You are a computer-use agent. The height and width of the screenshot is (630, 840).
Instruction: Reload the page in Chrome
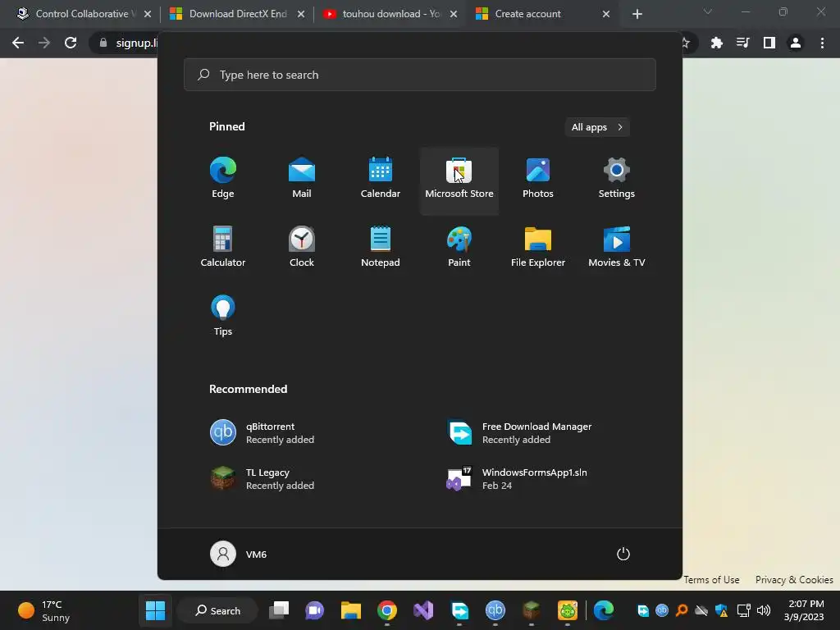click(x=71, y=43)
